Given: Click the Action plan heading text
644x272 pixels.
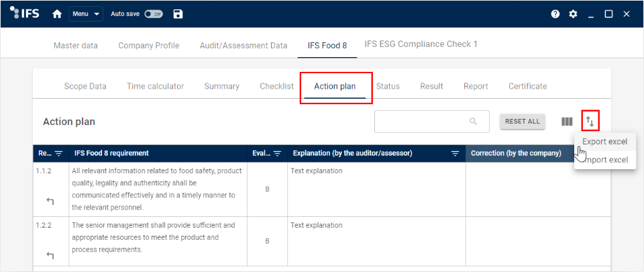Looking at the screenshot, I should pyautogui.click(x=69, y=122).
